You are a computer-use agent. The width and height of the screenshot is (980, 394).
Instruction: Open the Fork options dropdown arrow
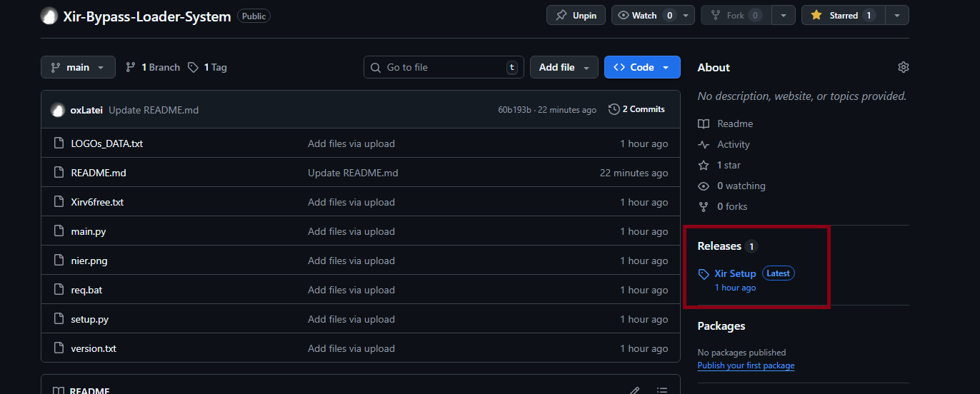(784, 15)
